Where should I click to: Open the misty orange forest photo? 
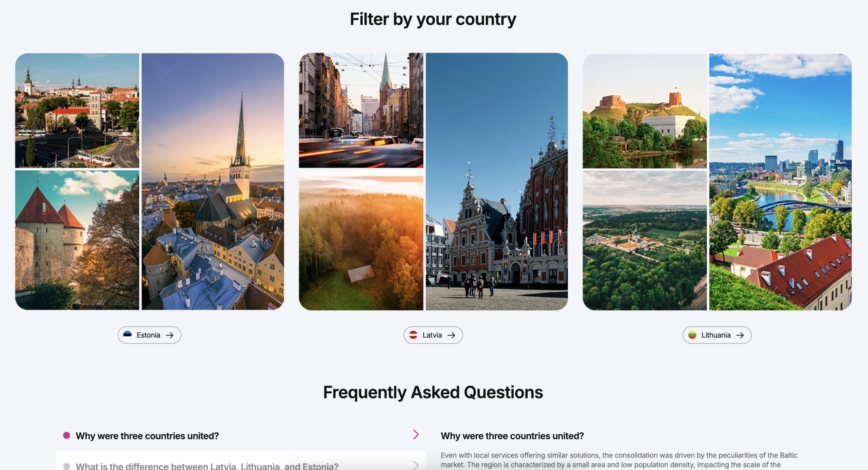pos(361,240)
